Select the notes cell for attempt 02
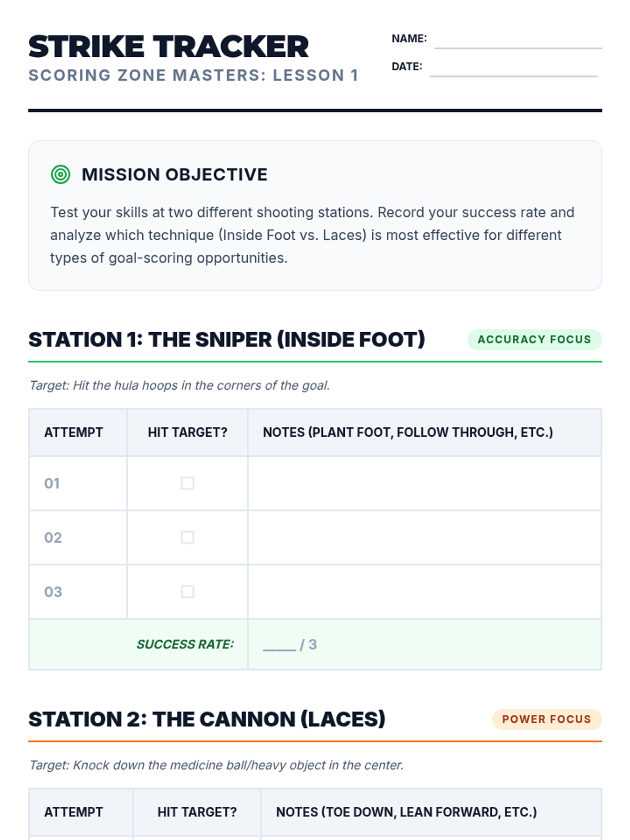This screenshot has height=840, width=630. coord(424,537)
